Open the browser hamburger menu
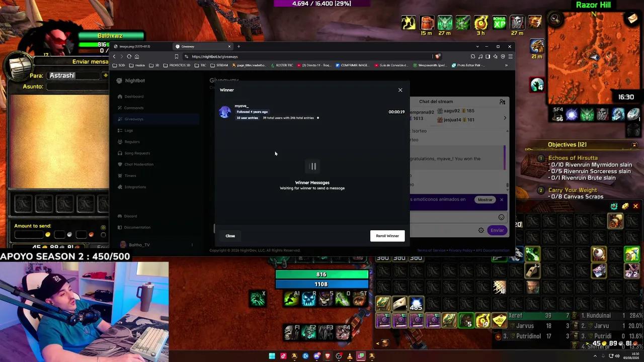Image resolution: width=644 pixels, height=362 pixels. (x=510, y=56)
